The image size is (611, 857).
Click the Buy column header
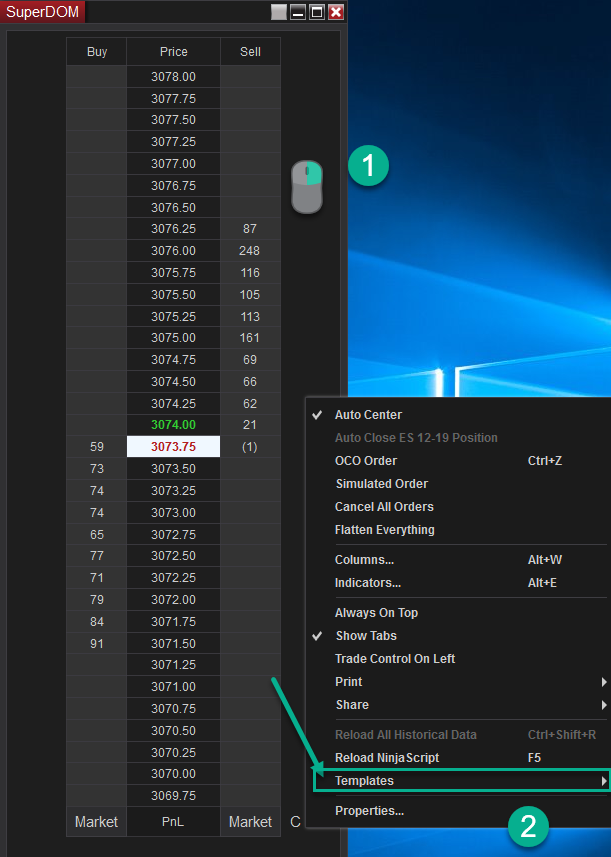97,52
